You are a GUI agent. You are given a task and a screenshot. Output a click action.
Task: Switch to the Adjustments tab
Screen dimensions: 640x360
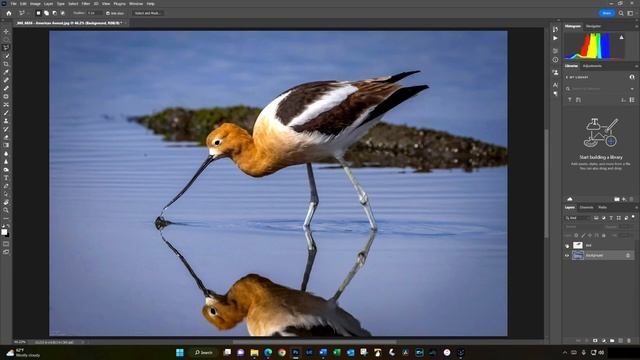(592, 66)
